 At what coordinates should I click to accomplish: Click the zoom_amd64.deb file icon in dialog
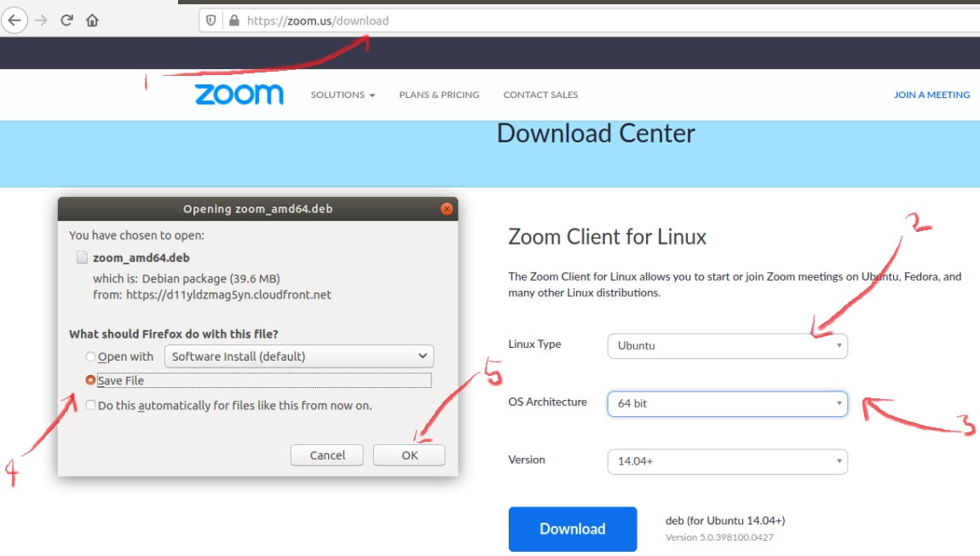pyautogui.click(x=81, y=257)
